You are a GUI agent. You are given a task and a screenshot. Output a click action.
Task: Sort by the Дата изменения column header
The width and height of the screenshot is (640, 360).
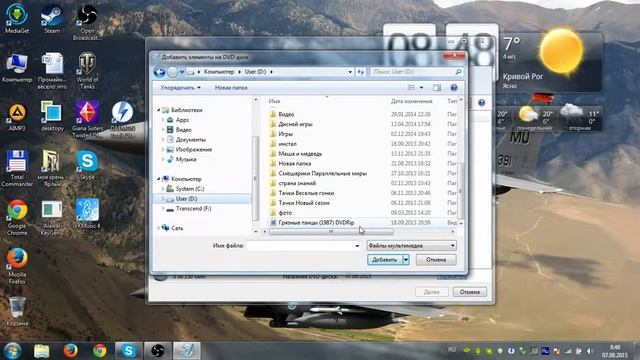point(411,101)
